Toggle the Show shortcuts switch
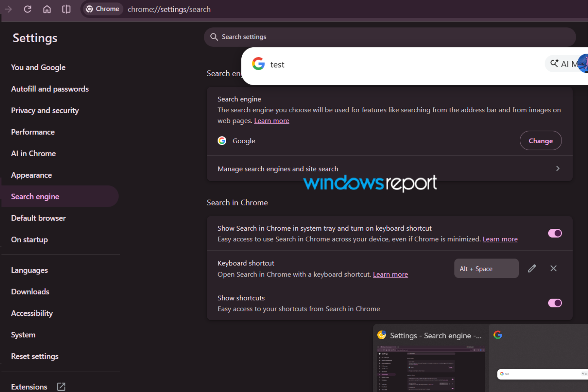This screenshot has width=588, height=392. click(555, 303)
